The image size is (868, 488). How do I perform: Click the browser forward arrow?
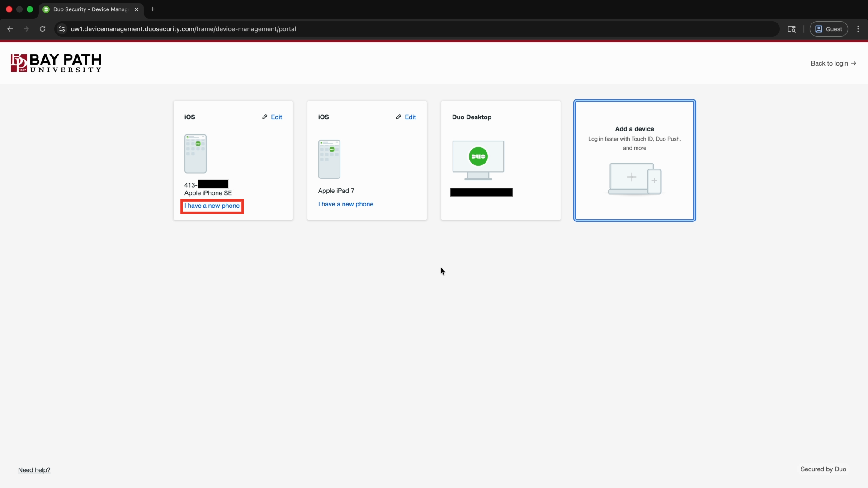point(26,29)
